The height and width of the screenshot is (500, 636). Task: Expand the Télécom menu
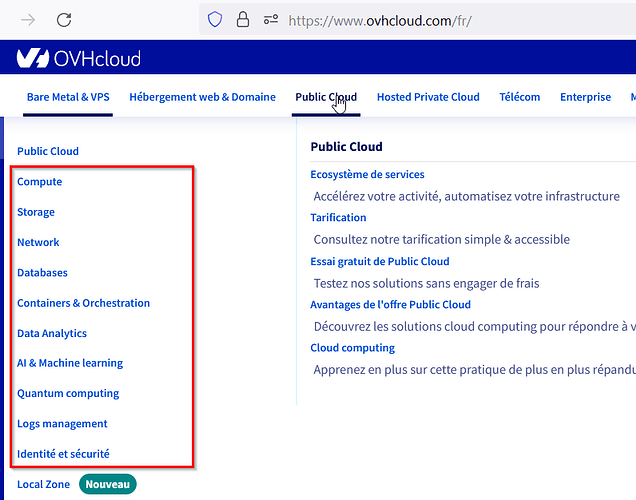tap(520, 97)
